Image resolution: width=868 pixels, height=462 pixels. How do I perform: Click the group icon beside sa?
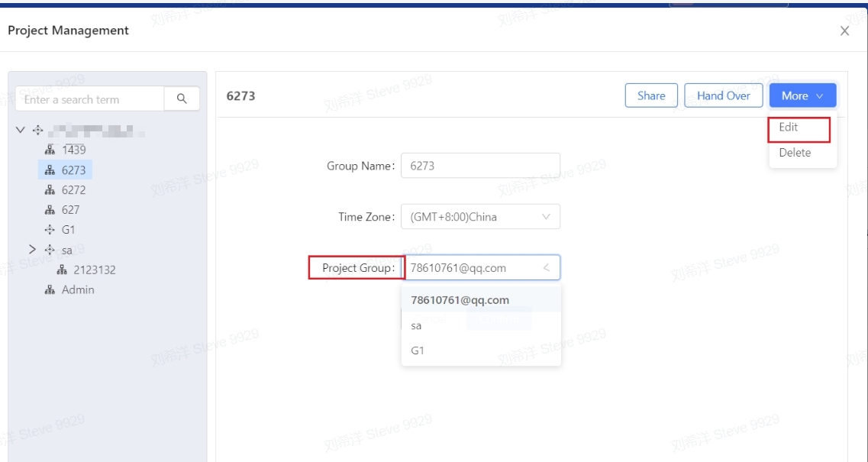[x=50, y=250]
